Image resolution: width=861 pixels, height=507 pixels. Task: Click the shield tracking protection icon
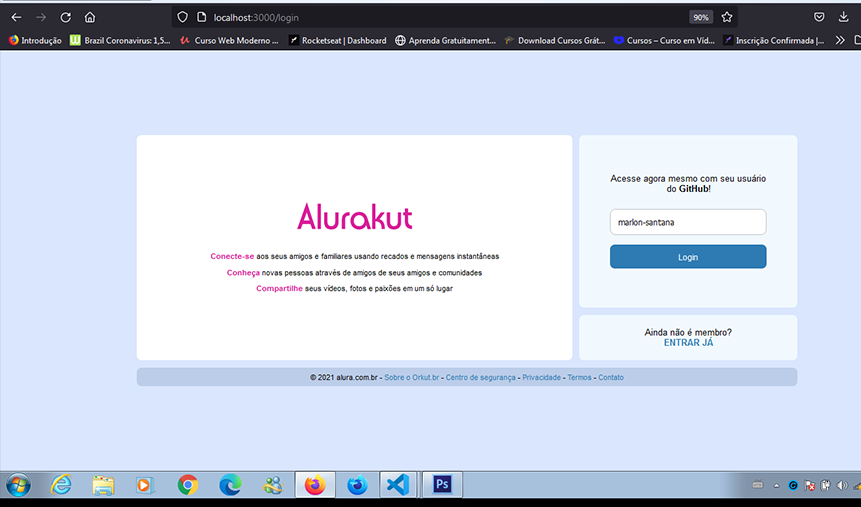click(182, 18)
